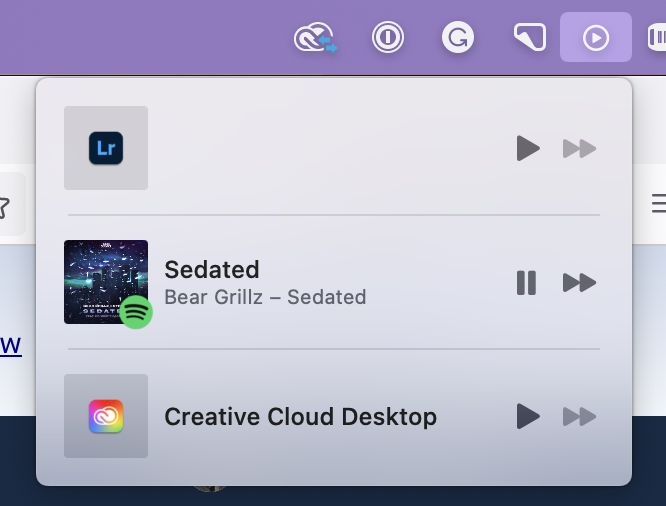Click the Bear Grillz – Sedated subtitle
The height and width of the screenshot is (506, 666).
pos(265,297)
